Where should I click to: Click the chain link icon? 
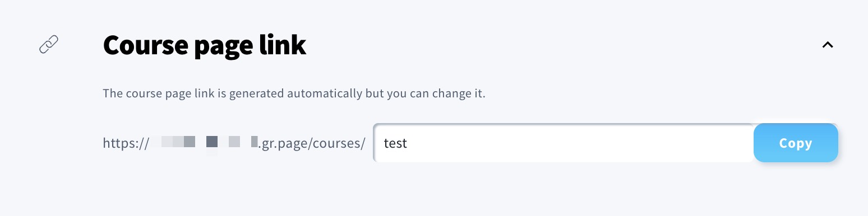49,44
